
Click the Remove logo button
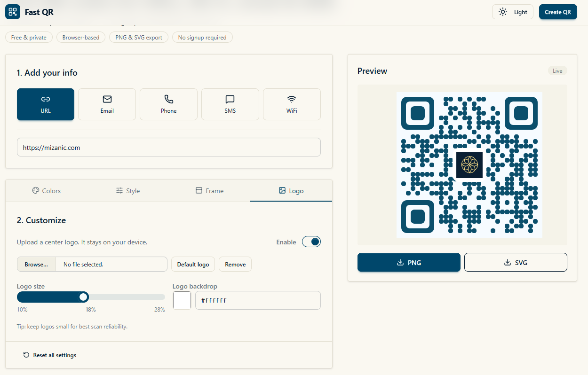[235, 264]
